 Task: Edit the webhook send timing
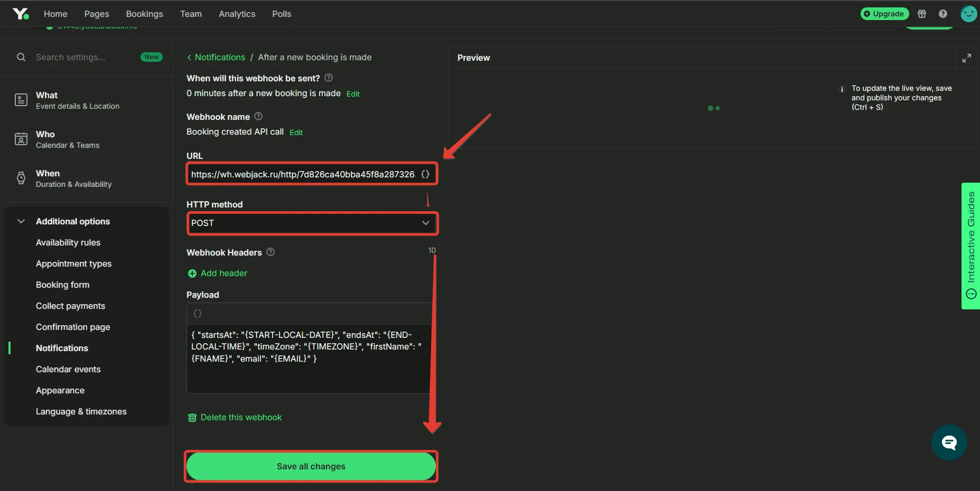(x=353, y=94)
